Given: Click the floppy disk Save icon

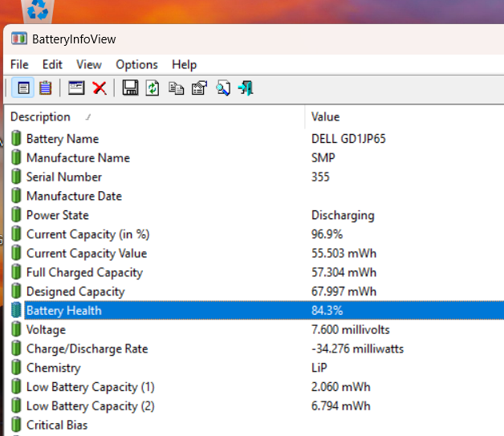Looking at the screenshot, I should coord(130,88).
